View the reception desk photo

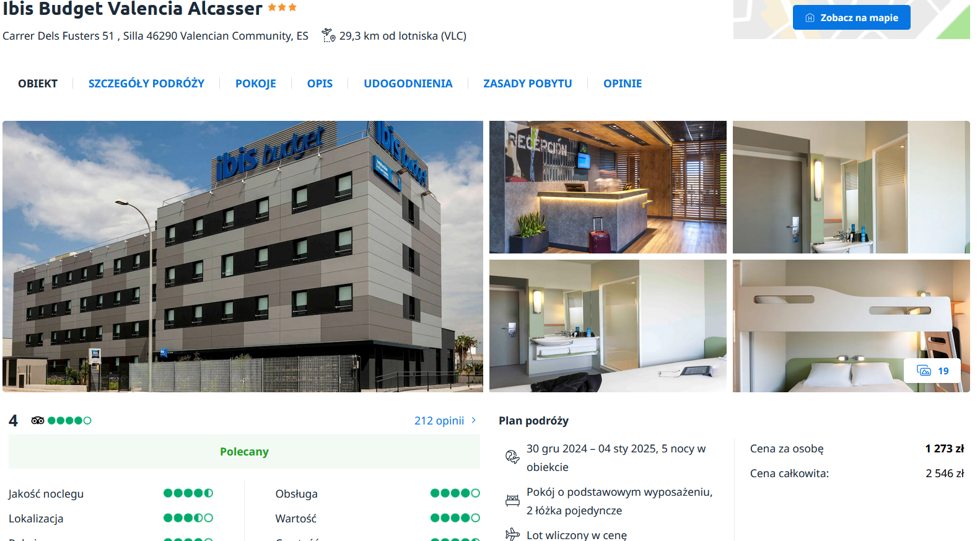pyautogui.click(x=608, y=187)
